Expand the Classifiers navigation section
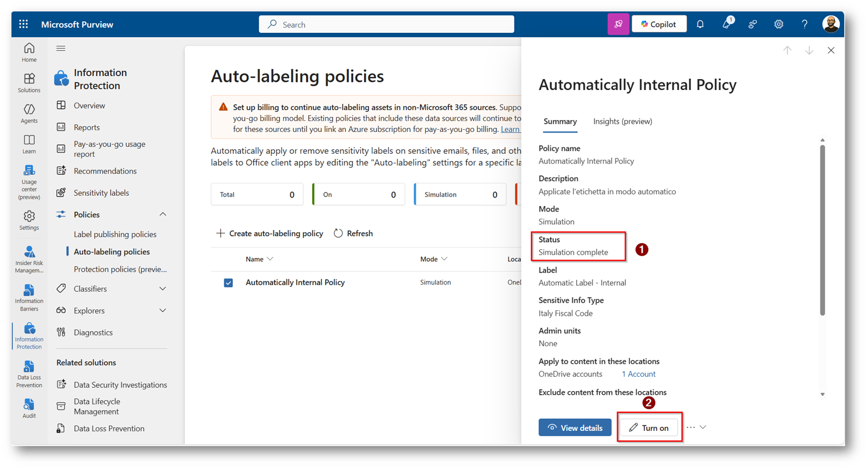The image size is (868, 469). [x=163, y=288]
